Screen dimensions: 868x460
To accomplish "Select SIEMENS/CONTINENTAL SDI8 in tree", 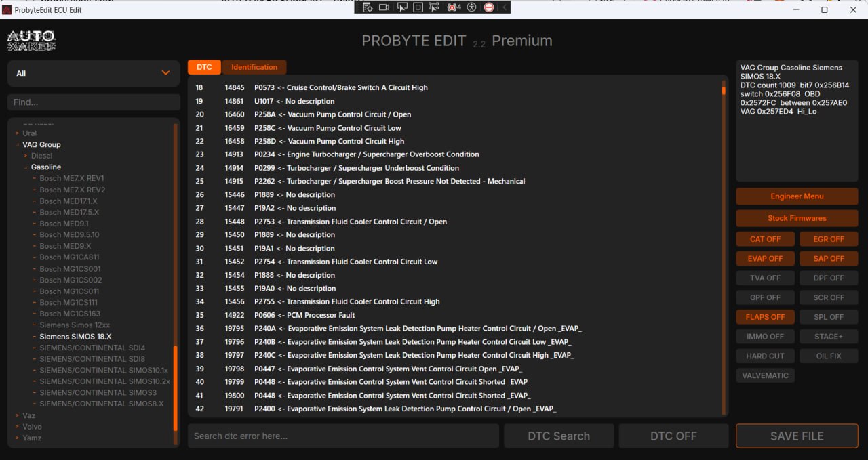I will (x=92, y=359).
